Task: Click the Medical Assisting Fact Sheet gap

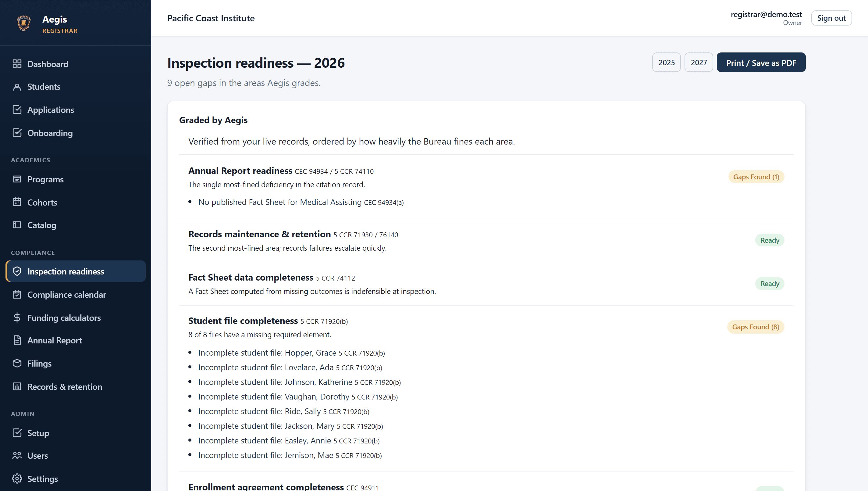Action: [x=301, y=202]
